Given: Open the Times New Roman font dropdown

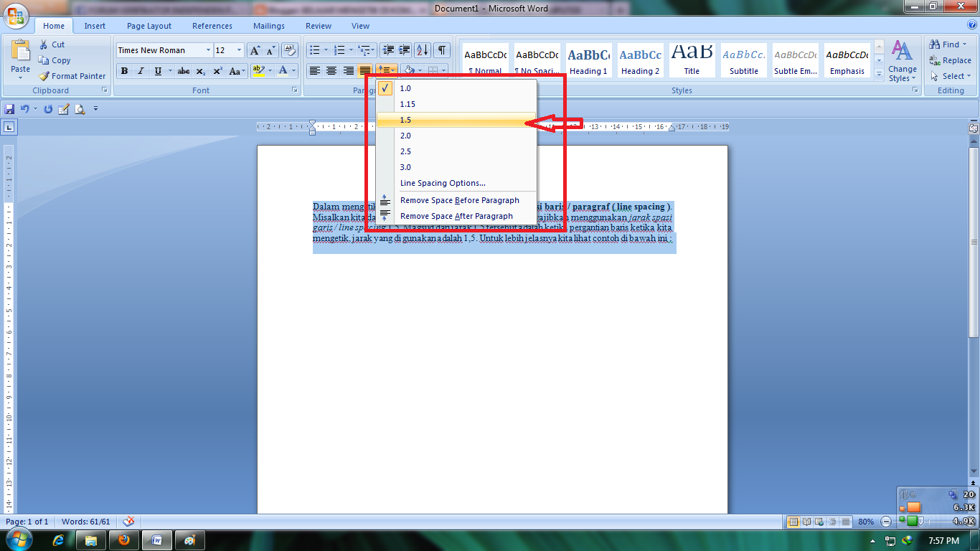Looking at the screenshot, I should [209, 50].
